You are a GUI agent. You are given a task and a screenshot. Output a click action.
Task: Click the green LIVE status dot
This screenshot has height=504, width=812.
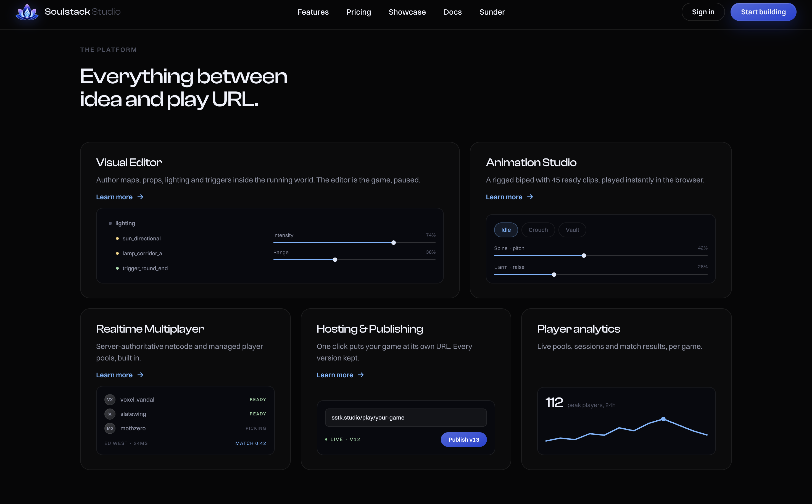click(326, 439)
